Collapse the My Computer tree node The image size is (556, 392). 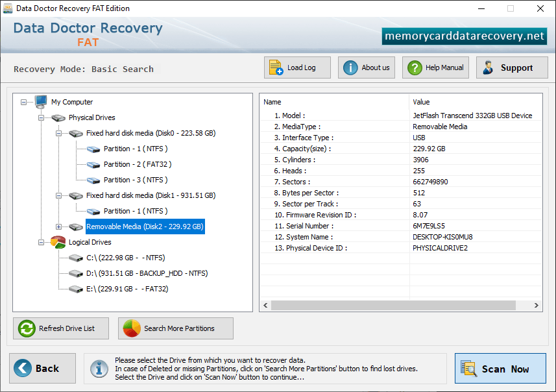[x=23, y=102]
